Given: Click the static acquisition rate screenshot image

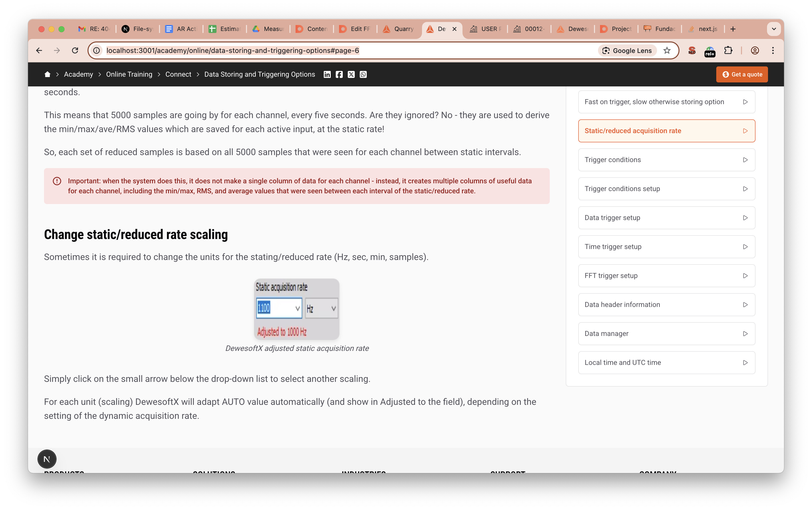Looking at the screenshot, I should click(297, 309).
